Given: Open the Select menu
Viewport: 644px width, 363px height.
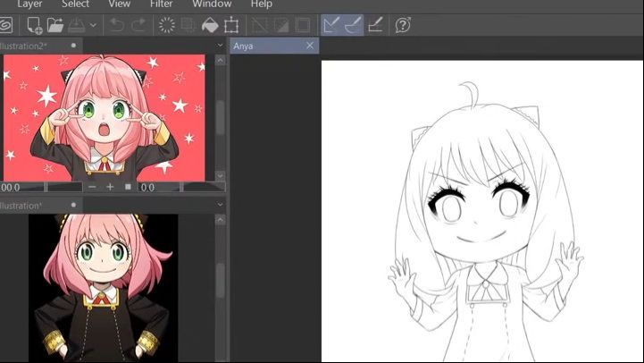Looking at the screenshot, I should tap(75, 4).
